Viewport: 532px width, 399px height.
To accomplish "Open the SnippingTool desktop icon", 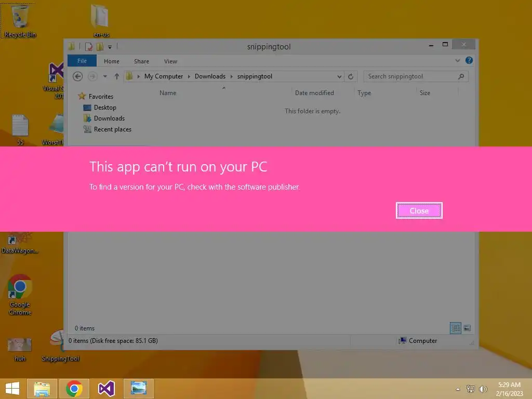I will click(60, 346).
